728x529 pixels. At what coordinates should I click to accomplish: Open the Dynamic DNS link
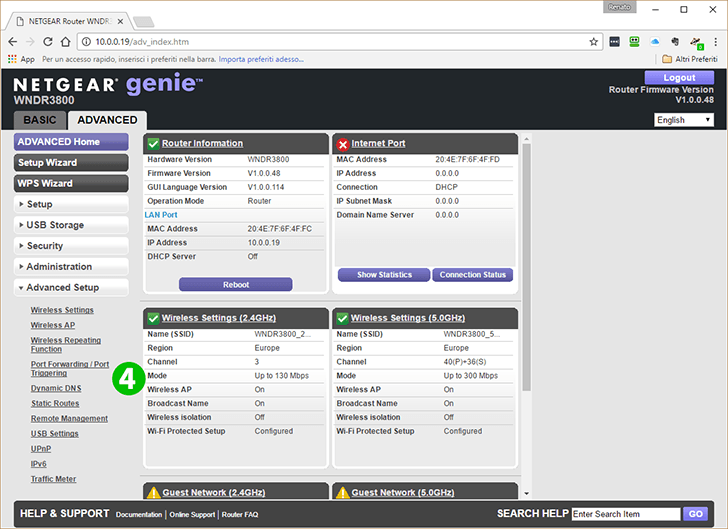56,388
